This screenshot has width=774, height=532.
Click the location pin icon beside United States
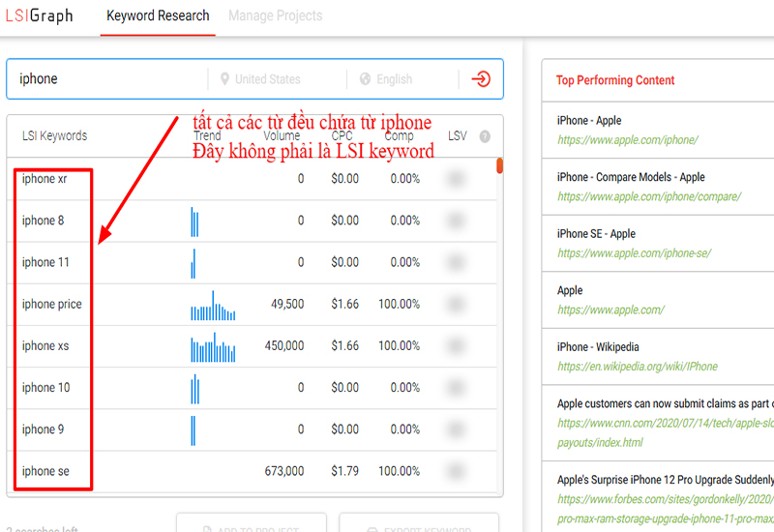pyautogui.click(x=224, y=79)
